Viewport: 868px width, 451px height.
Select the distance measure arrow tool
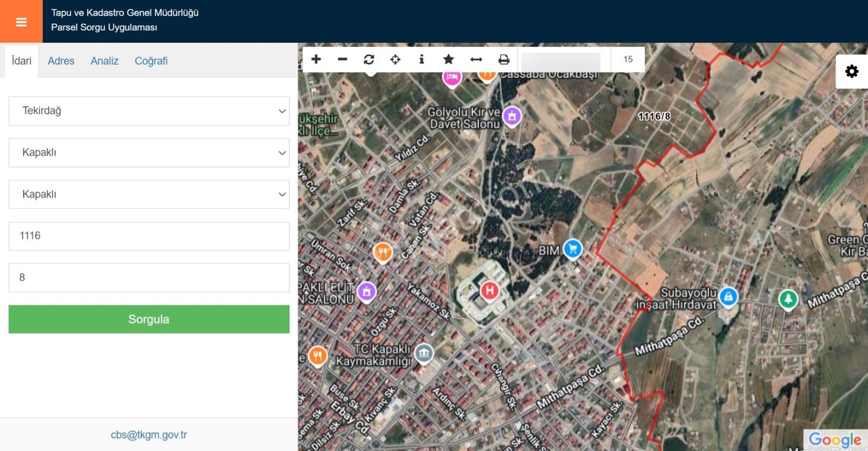pos(476,59)
